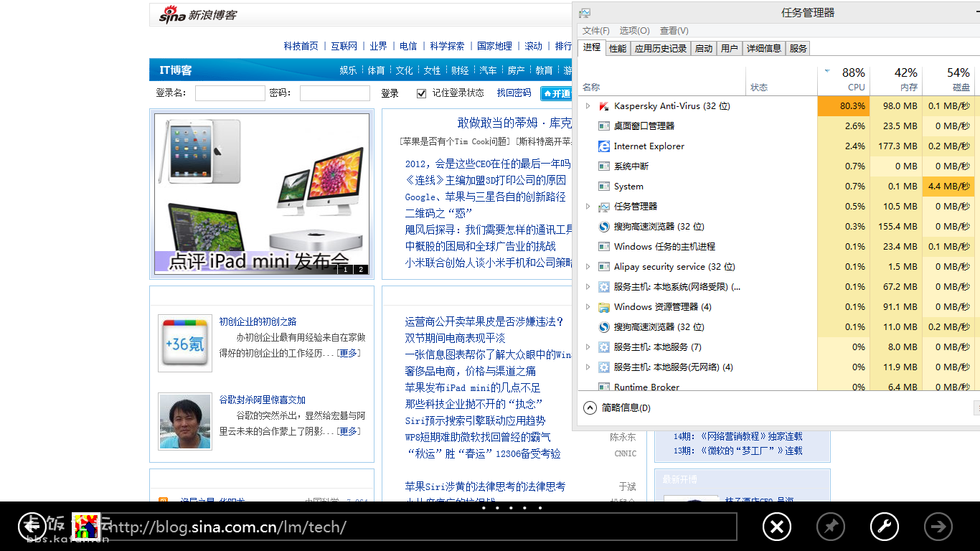This screenshot has height=551, width=980.
Task: Sort processes by 内存 column header
Action: (896, 80)
